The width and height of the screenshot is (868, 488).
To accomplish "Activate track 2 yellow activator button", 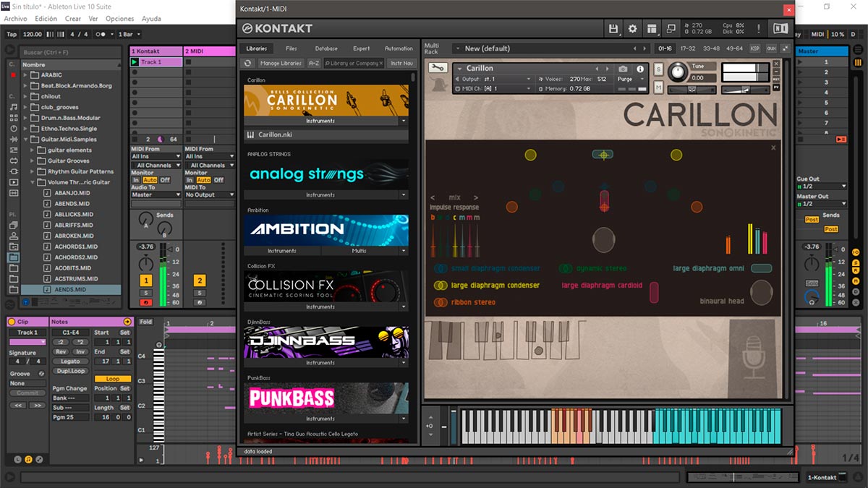I will point(199,281).
